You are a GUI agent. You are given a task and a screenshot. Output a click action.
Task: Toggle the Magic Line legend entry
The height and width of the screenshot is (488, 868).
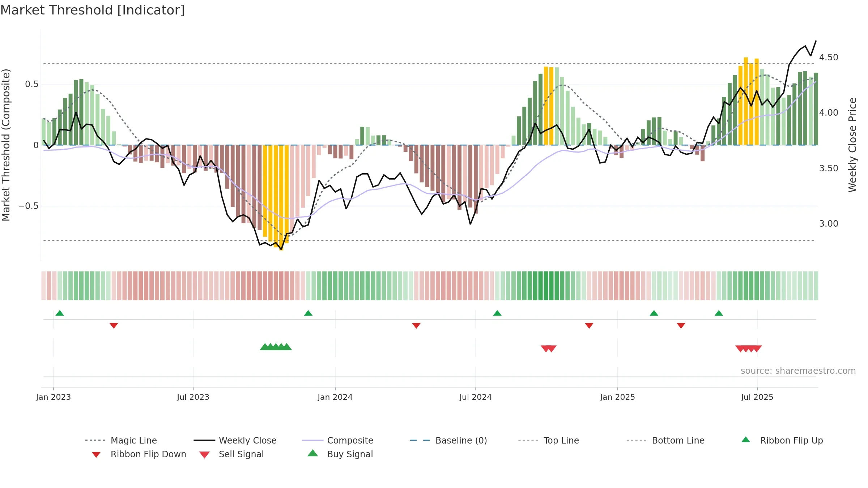pos(121,440)
